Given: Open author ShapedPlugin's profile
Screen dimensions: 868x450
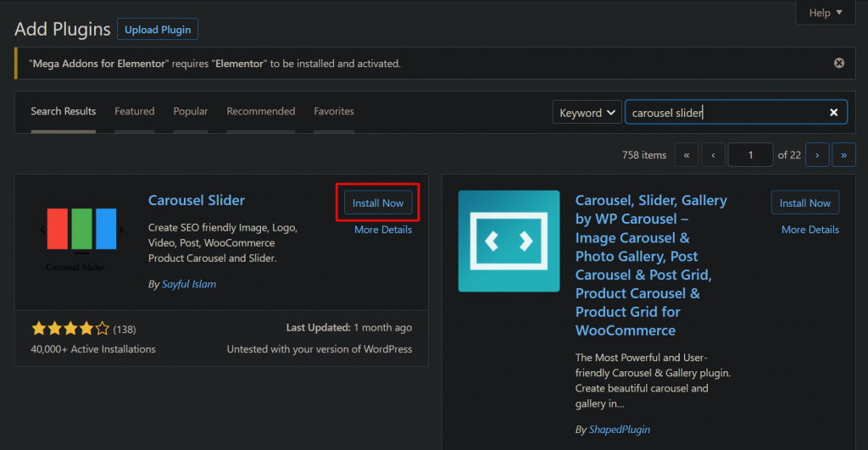Looking at the screenshot, I should (620, 430).
